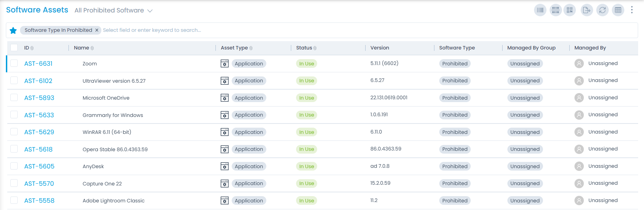Click the QR code icon
This screenshot has width=644, height=210.
(570, 10)
